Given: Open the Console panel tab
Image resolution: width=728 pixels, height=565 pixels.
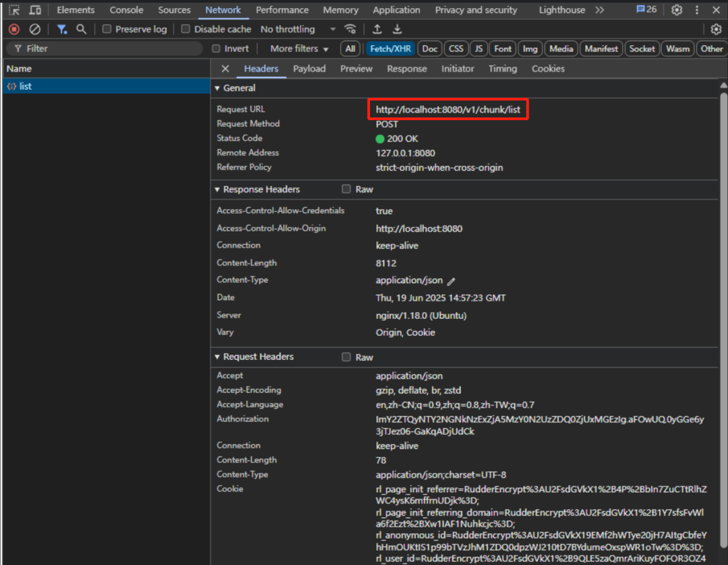Looking at the screenshot, I should click(127, 10).
